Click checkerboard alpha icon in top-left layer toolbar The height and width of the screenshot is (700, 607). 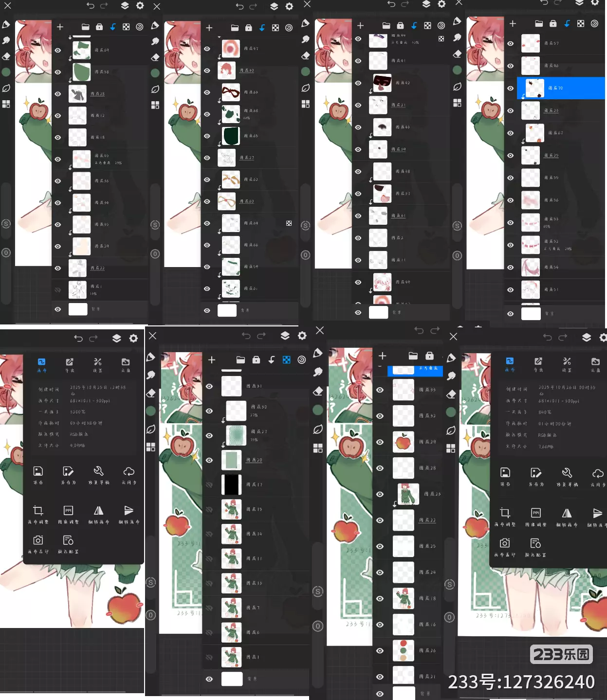(x=126, y=27)
